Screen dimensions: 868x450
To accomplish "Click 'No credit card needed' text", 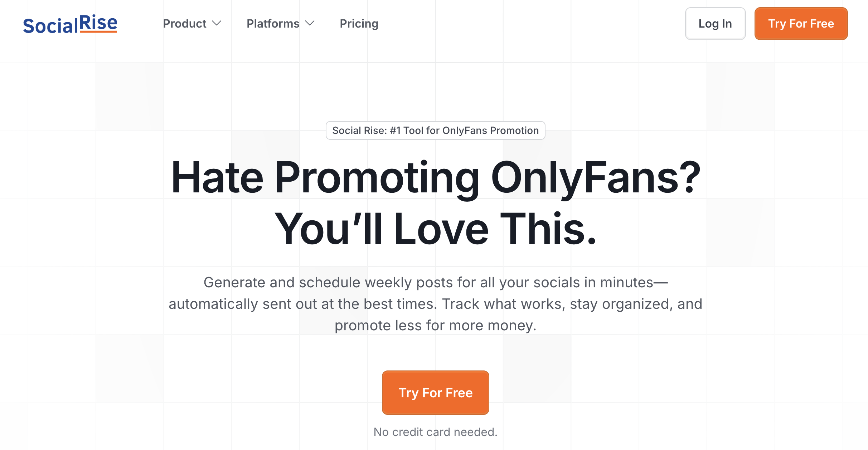I will [x=435, y=432].
